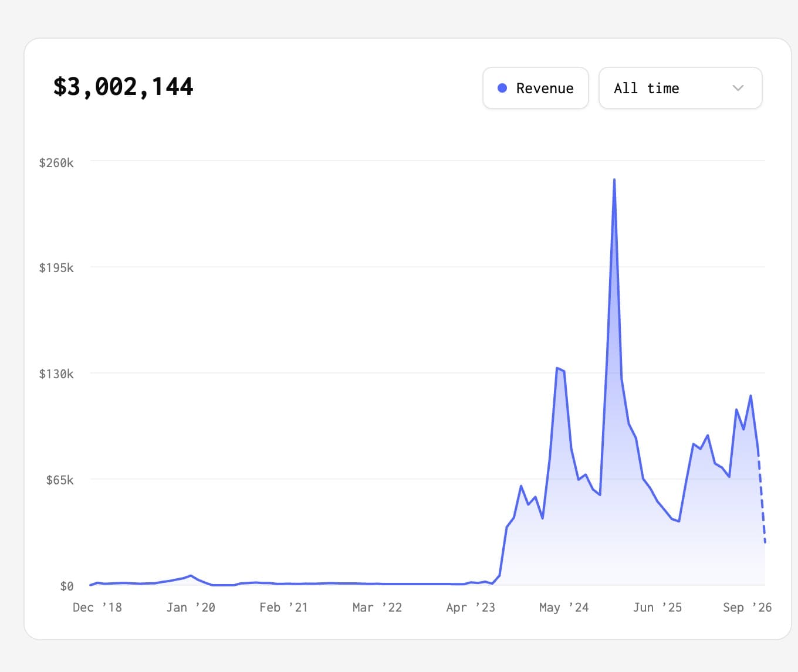Click the chevron arrow in All time dropdown
The width and height of the screenshot is (798, 672).
[738, 88]
